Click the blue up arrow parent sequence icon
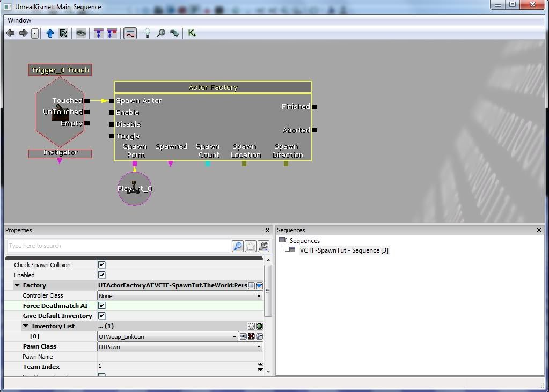549x392 pixels. point(50,33)
